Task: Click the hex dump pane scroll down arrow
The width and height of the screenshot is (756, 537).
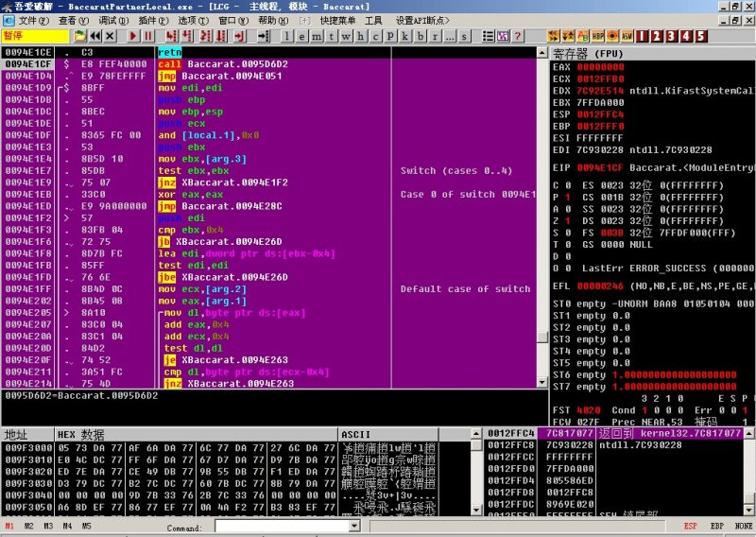Action: [476, 510]
